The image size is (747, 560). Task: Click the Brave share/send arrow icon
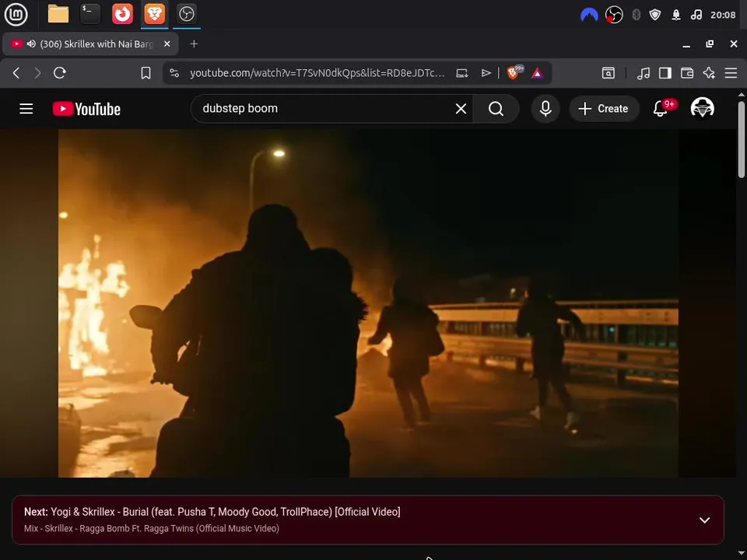[486, 73]
